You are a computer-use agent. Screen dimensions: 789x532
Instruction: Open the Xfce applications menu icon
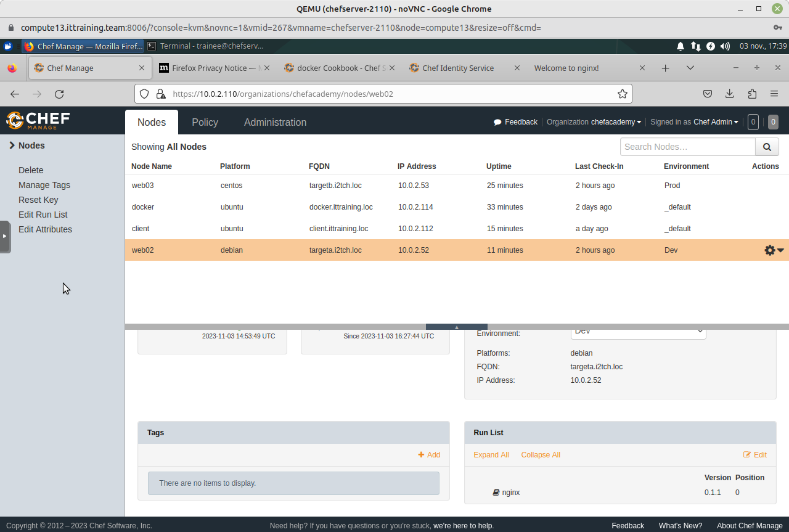click(x=8, y=46)
